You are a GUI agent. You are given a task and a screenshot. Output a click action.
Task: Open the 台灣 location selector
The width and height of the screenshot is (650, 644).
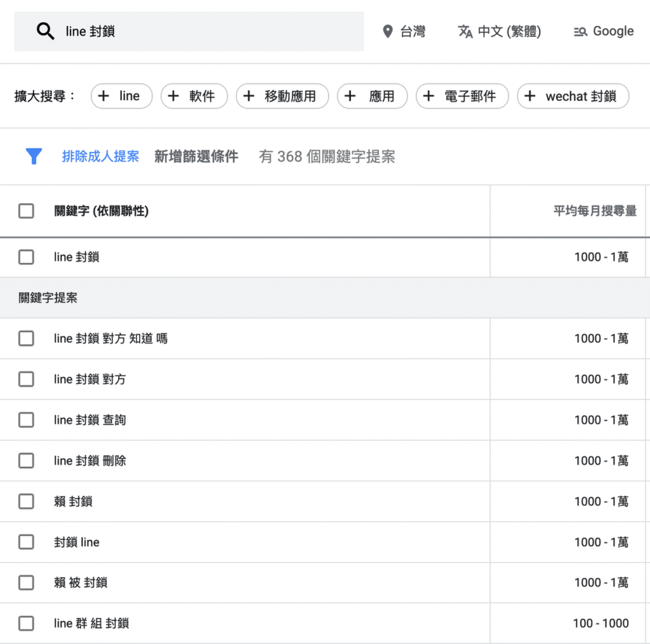(x=404, y=32)
